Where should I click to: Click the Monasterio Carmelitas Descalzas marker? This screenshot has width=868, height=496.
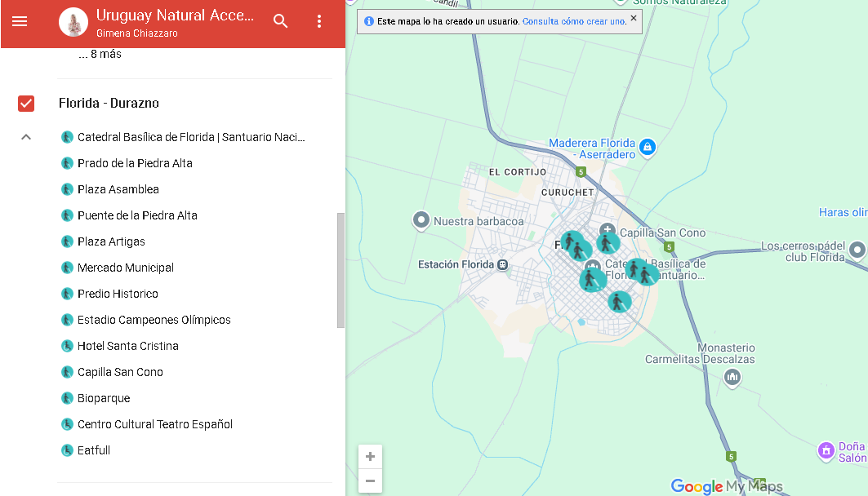[732, 376]
